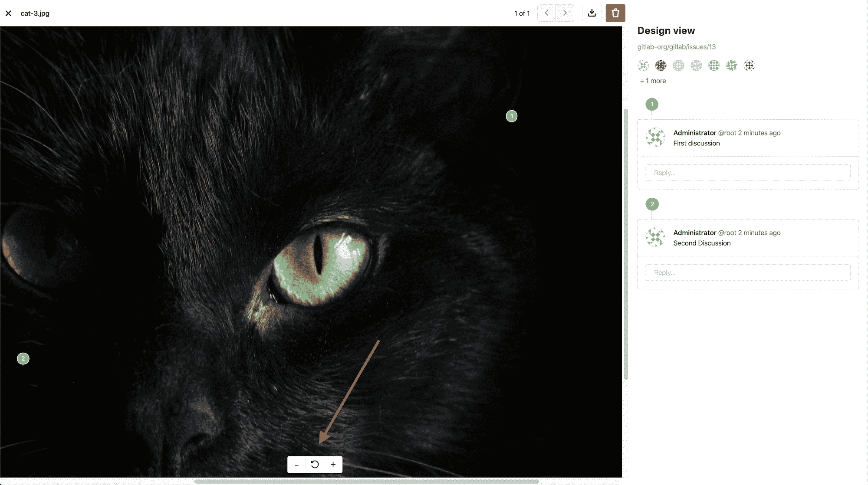Open the @root profile in the First discussion
This screenshot has width=868, height=485.
[727, 133]
